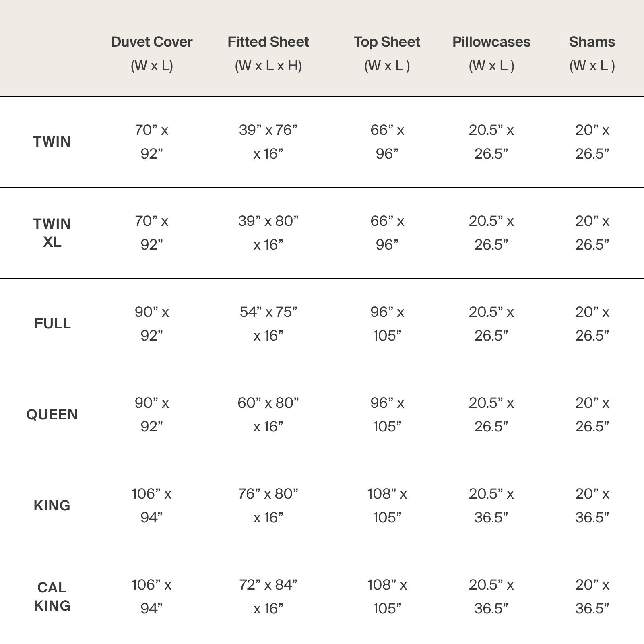The image size is (644, 644).
Task: Click the QUEEN row label
Action: (x=52, y=415)
